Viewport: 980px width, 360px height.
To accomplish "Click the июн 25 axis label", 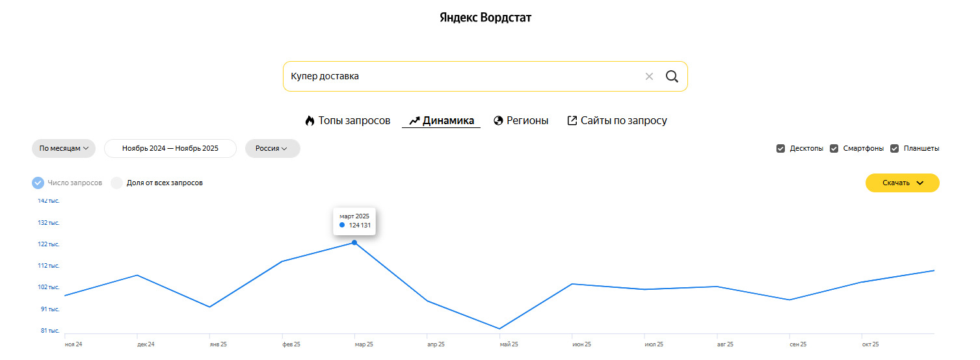I will (x=582, y=344).
